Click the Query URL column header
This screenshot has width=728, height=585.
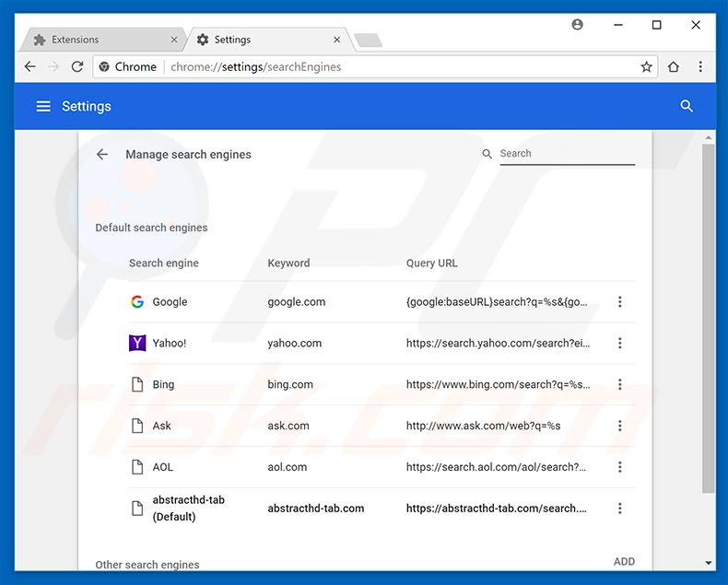coord(432,263)
